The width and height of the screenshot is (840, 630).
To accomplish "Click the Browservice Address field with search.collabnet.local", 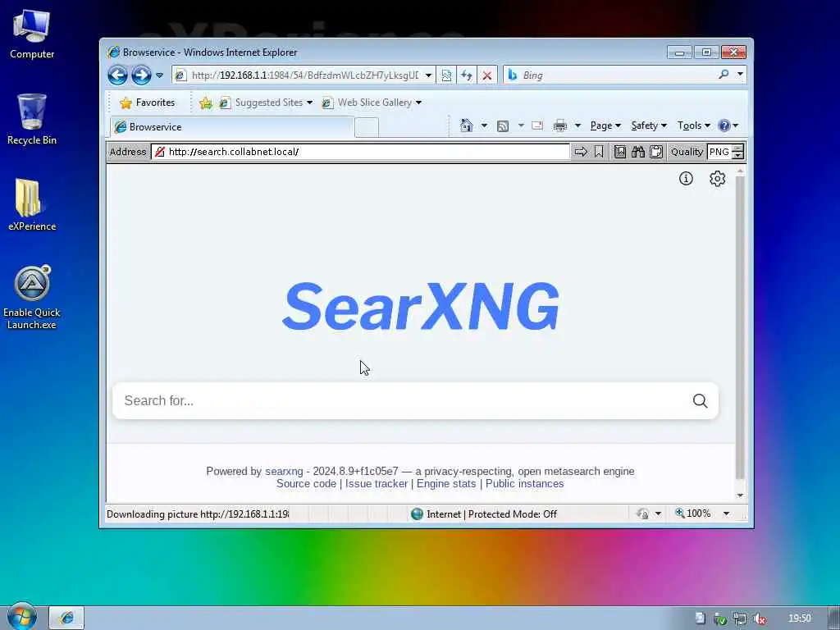I will [360, 152].
